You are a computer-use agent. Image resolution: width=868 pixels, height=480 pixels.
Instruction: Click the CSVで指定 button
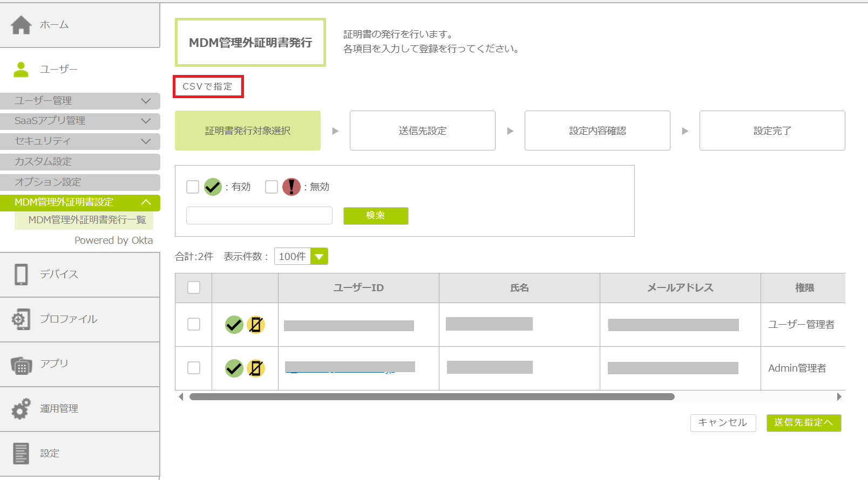coord(208,87)
